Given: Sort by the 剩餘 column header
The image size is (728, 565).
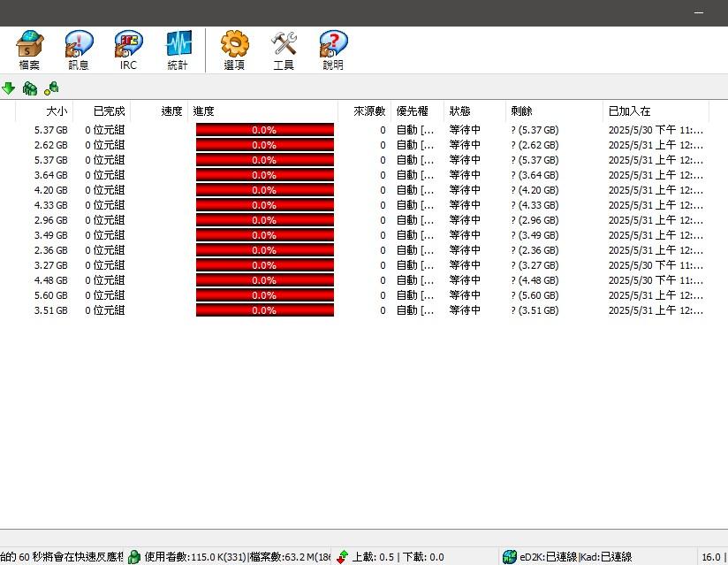Looking at the screenshot, I should pyautogui.click(x=554, y=111).
